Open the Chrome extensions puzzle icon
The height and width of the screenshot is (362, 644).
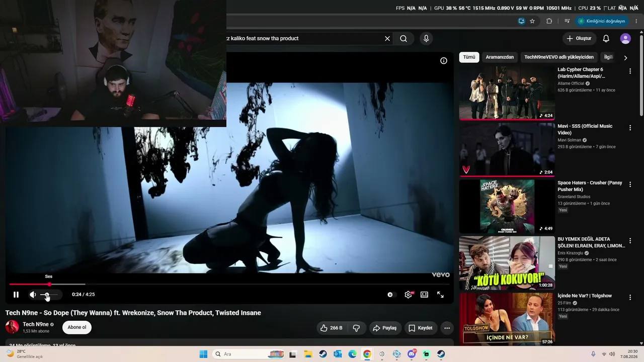(549, 21)
